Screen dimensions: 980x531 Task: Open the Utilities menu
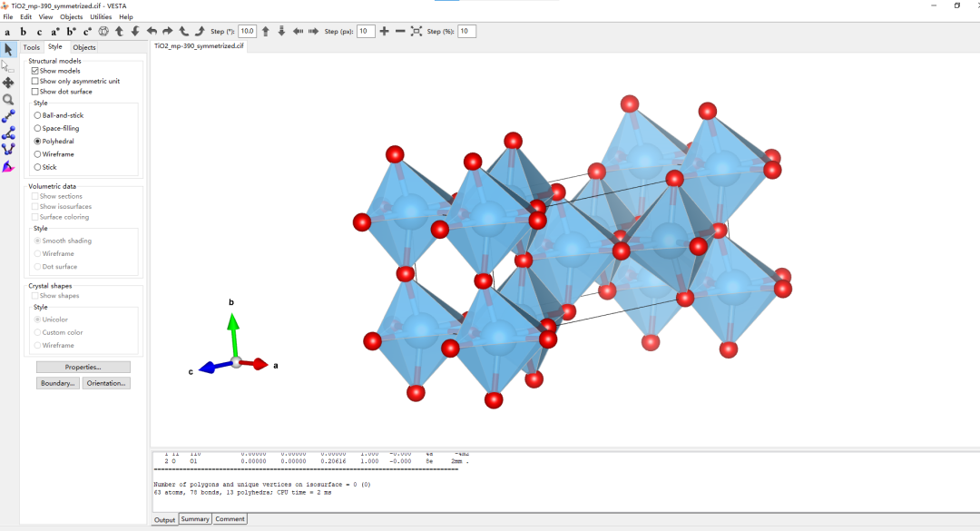click(x=101, y=16)
